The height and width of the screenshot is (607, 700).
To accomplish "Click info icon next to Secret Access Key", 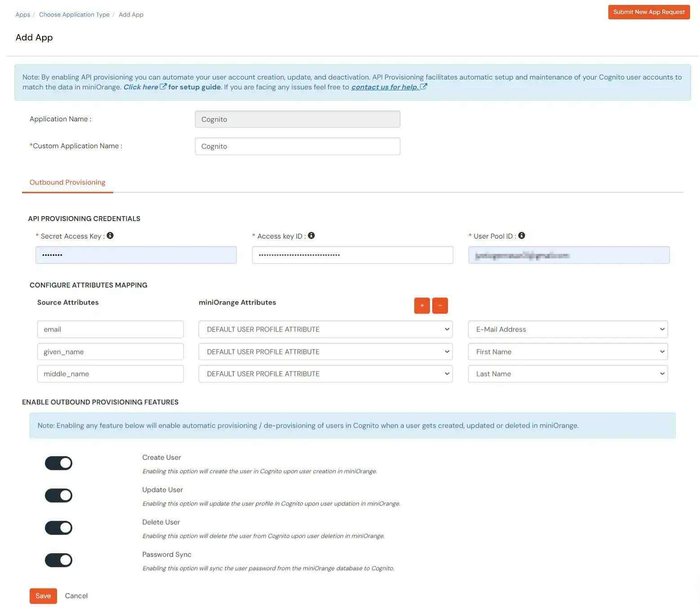I will (x=110, y=235).
